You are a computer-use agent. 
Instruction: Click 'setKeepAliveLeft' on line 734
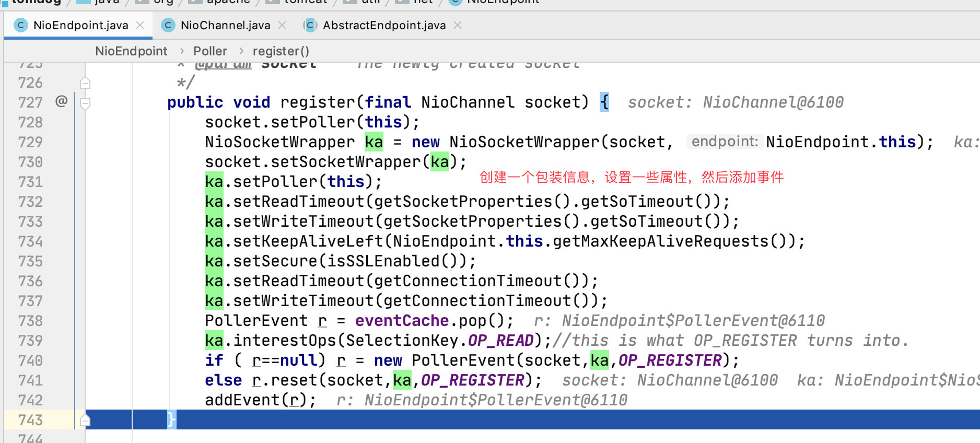click(x=308, y=241)
